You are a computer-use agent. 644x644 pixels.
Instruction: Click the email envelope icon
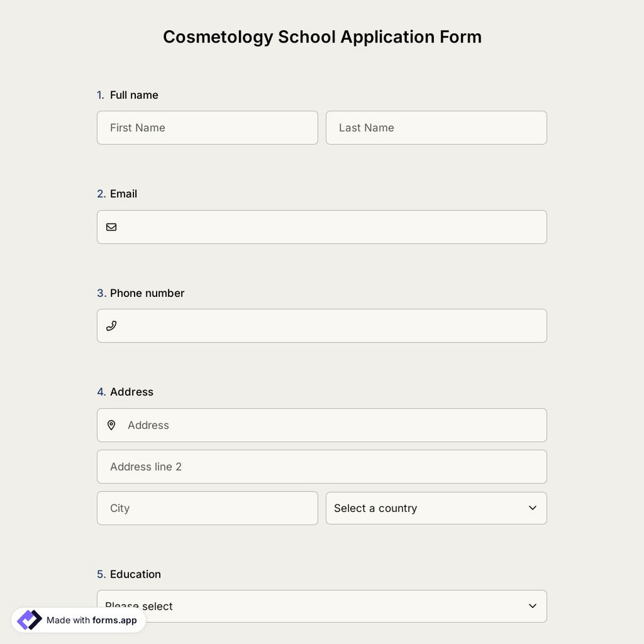(x=111, y=226)
